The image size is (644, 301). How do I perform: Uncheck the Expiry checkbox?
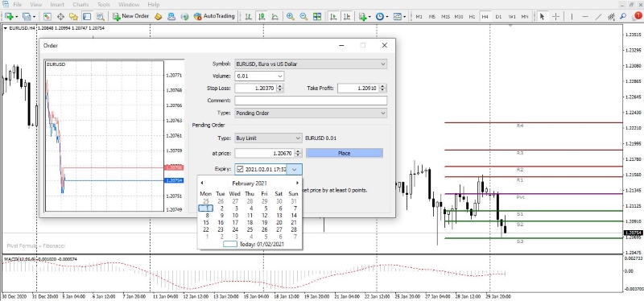[x=240, y=169]
